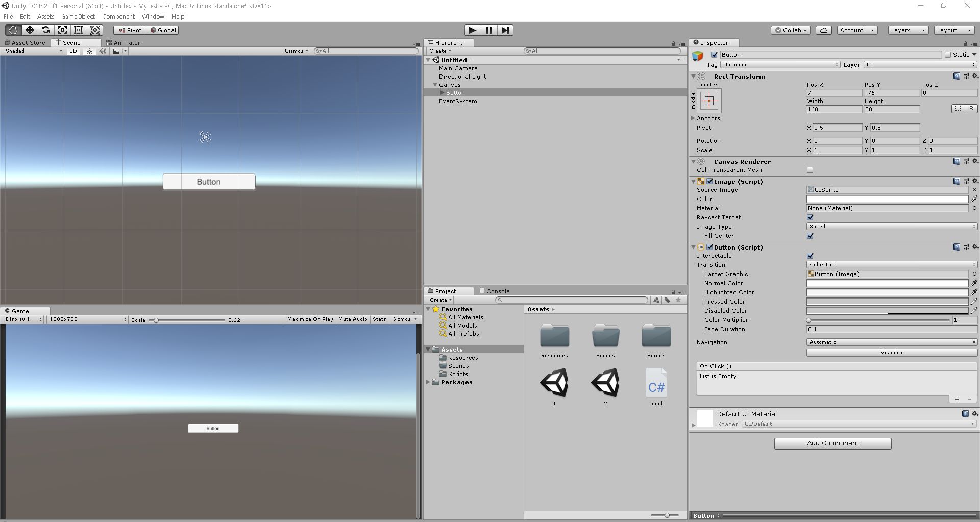Image resolution: width=980 pixels, height=522 pixels.
Task: Click the Pause button
Action: 489,30
